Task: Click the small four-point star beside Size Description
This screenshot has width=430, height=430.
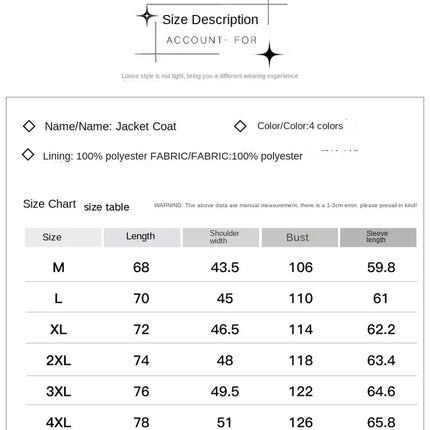Action: click(x=146, y=16)
